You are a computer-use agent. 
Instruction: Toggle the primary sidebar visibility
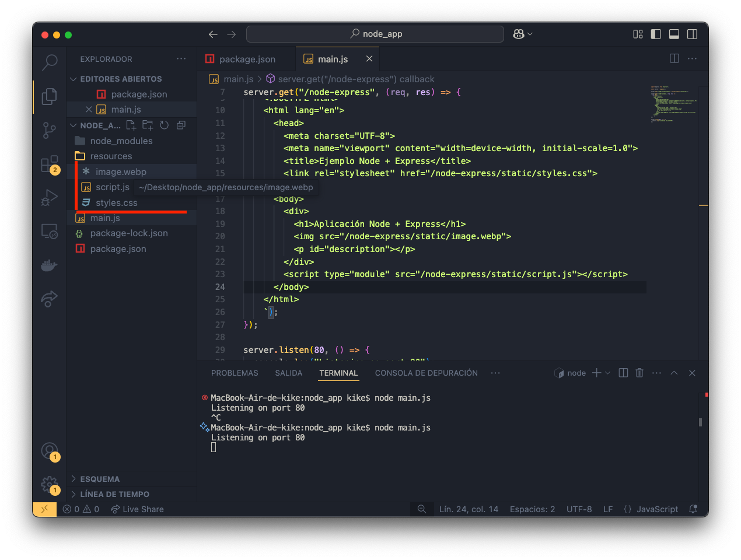coord(656,34)
